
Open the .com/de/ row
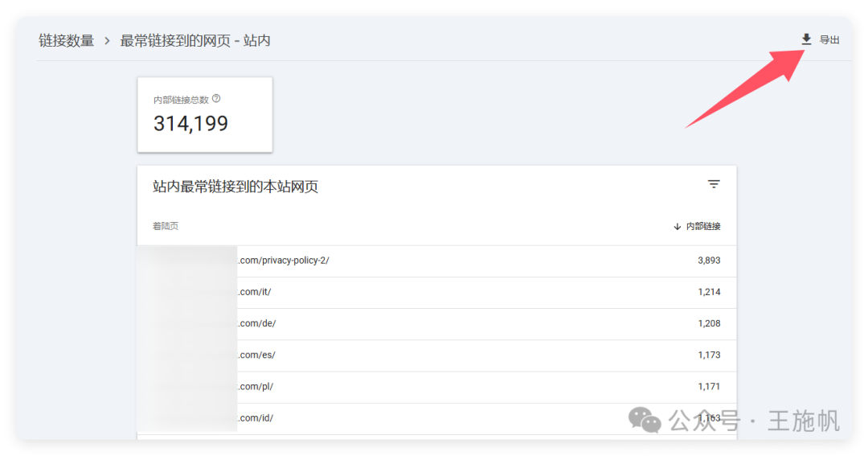click(x=436, y=324)
